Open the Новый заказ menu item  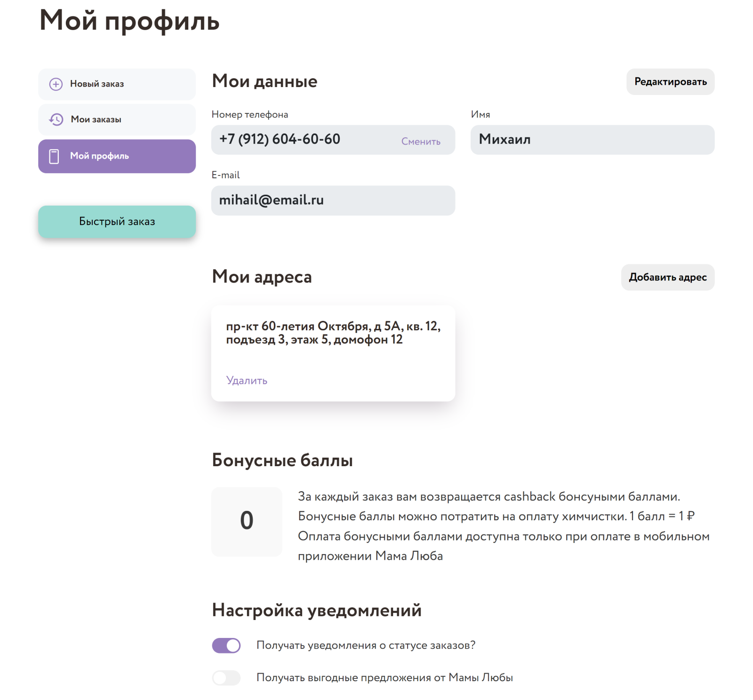pos(117,84)
